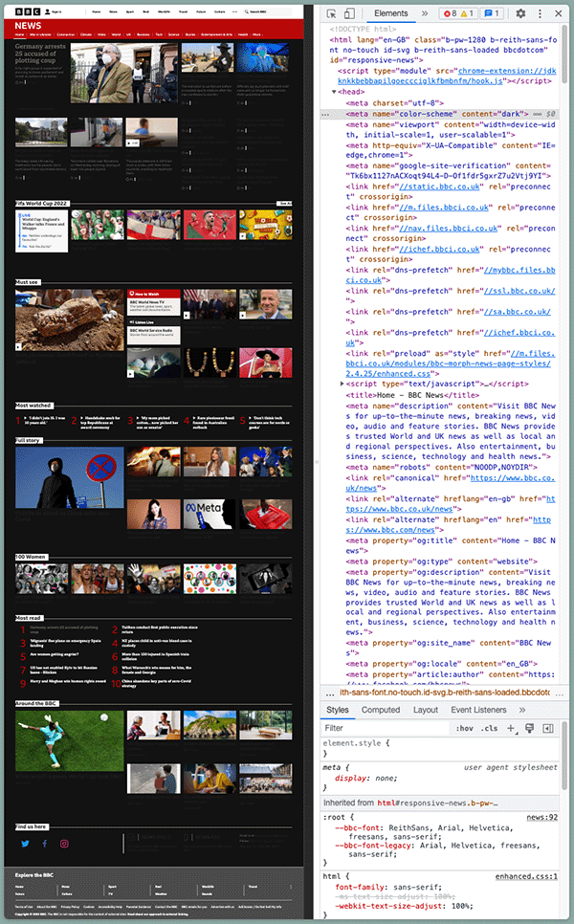Toggle the :hov element state button
This screenshot has height=924, width=574.
[x=464, y=728]
